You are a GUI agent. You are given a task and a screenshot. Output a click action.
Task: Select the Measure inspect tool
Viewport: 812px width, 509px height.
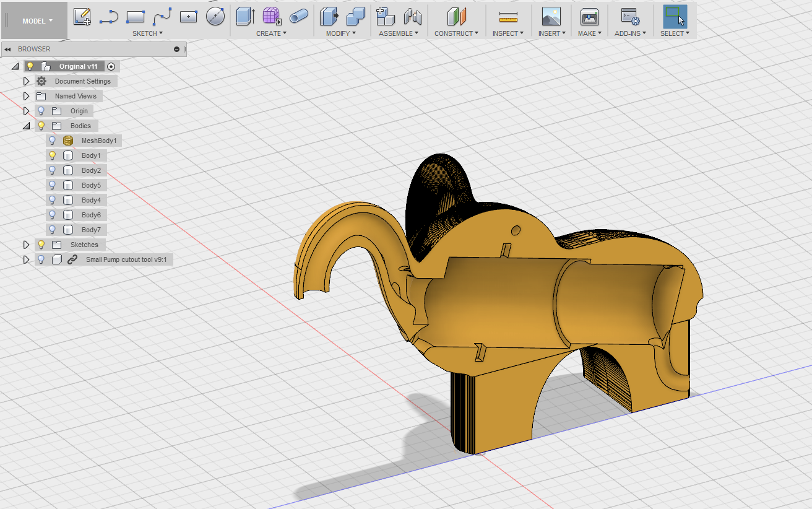[508, 17]
